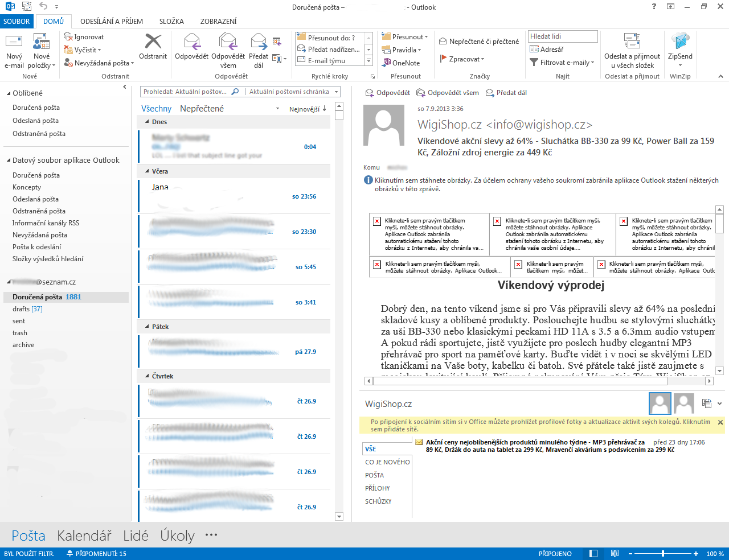Collapse the Čtvrtek message group
Image resolution: width=729 pixels, height=560 pixels.
click(148, 376)
